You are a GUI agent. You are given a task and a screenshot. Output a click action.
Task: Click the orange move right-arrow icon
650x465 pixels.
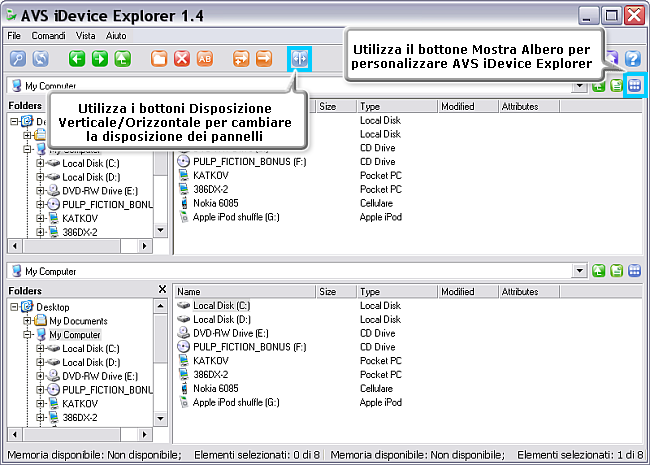coord(264,59)
